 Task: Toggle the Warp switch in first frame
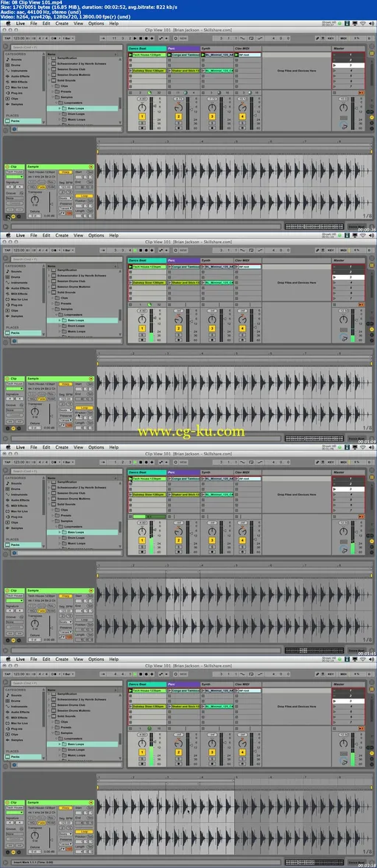[66, 172]
